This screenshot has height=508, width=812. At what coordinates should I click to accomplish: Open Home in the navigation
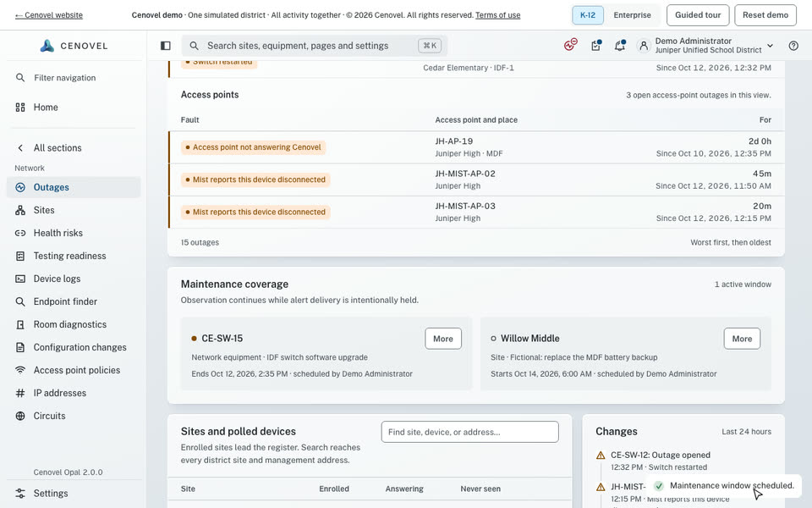pos(74,108)
